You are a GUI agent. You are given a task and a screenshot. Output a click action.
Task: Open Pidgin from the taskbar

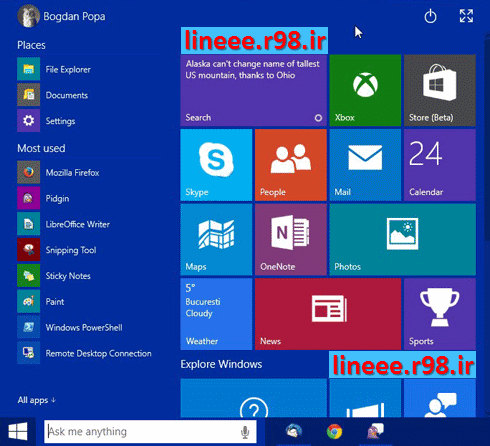[375, 431]
